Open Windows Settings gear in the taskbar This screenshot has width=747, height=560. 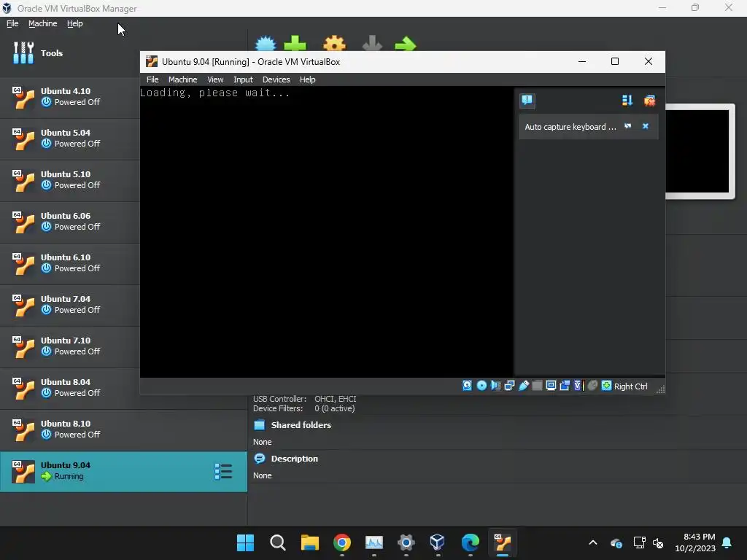406,542
